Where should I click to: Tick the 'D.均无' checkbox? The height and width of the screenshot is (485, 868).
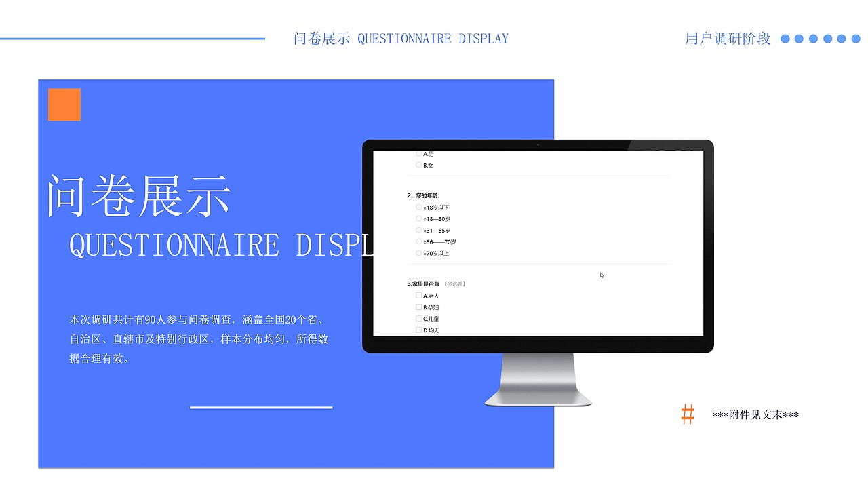[x=419, y=330]
